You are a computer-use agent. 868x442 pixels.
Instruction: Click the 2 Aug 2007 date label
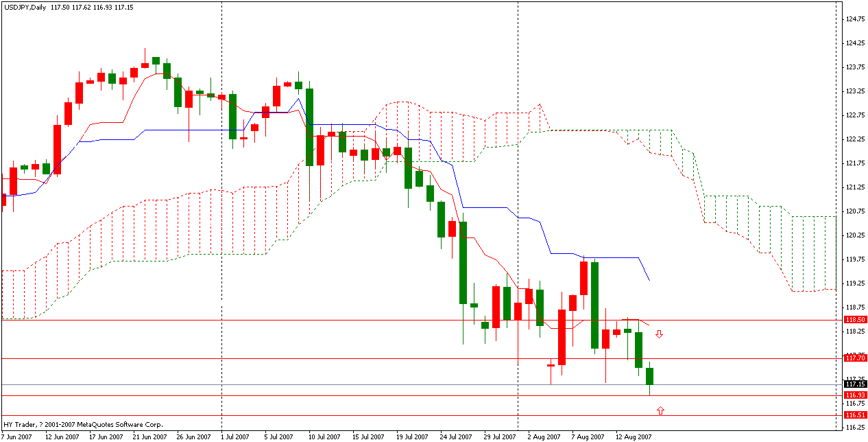tap(544, 437)
